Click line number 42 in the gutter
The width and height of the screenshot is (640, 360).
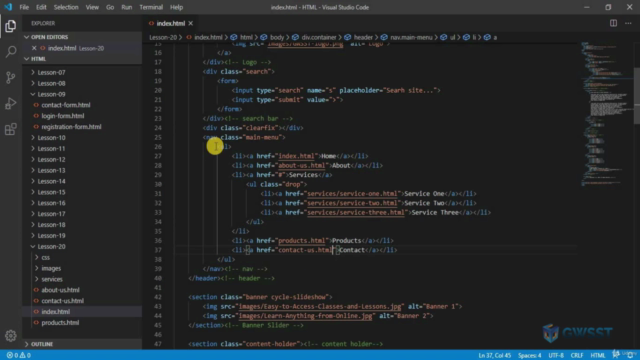click(158, 297)
